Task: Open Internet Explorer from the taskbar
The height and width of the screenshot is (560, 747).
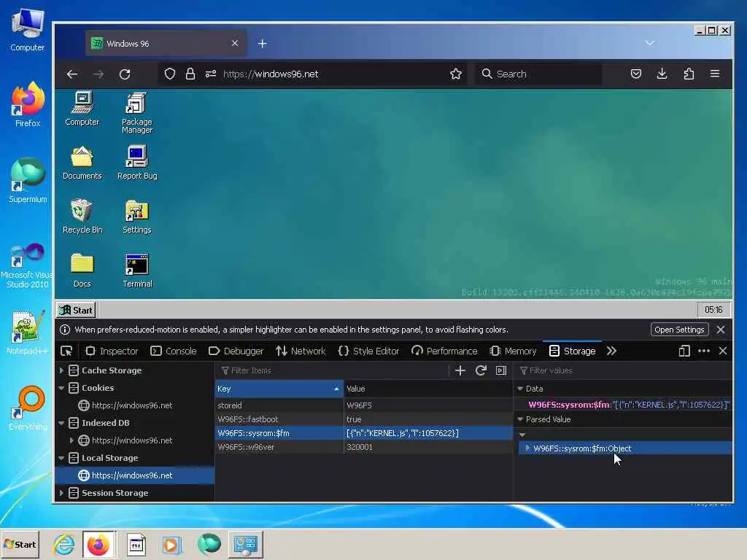Action: pyautogui.click(x=64, y=544)
